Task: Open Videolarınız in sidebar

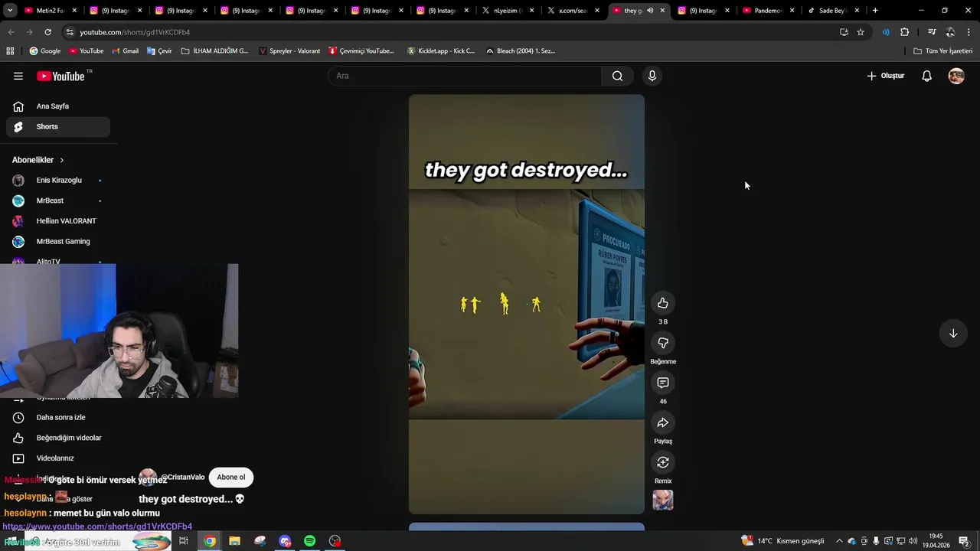Action: (x=58, y=458)
